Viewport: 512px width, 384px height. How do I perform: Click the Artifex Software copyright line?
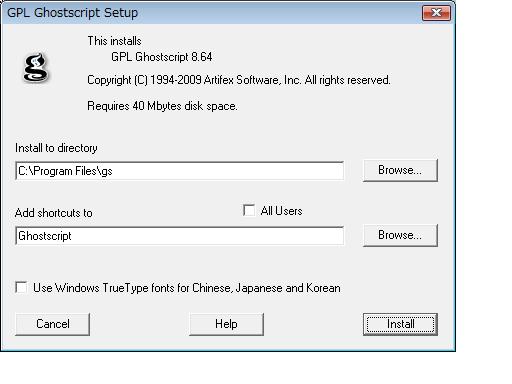(239, 80)
